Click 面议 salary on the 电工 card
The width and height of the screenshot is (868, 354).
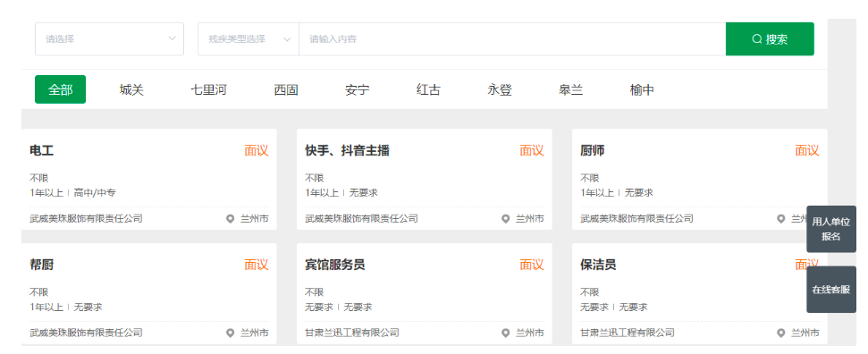tap(257, 151)
